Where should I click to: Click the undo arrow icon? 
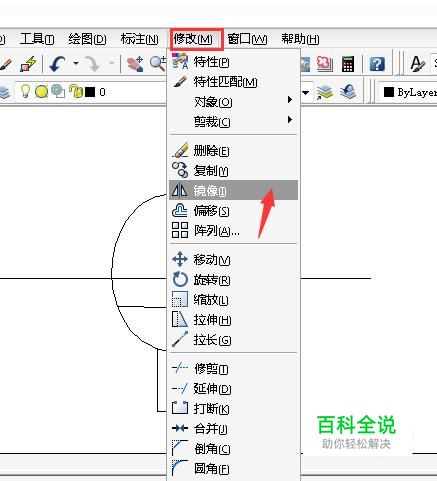[57, 63]
